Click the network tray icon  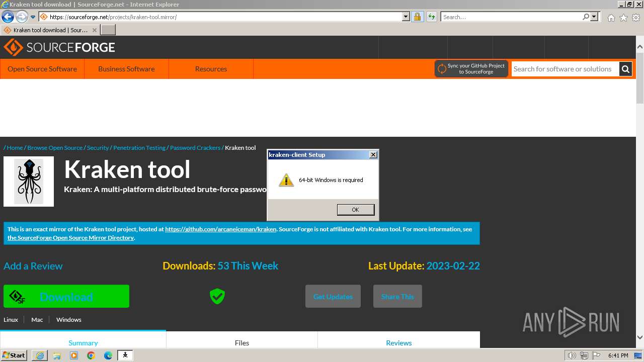[x=584, y=355]
